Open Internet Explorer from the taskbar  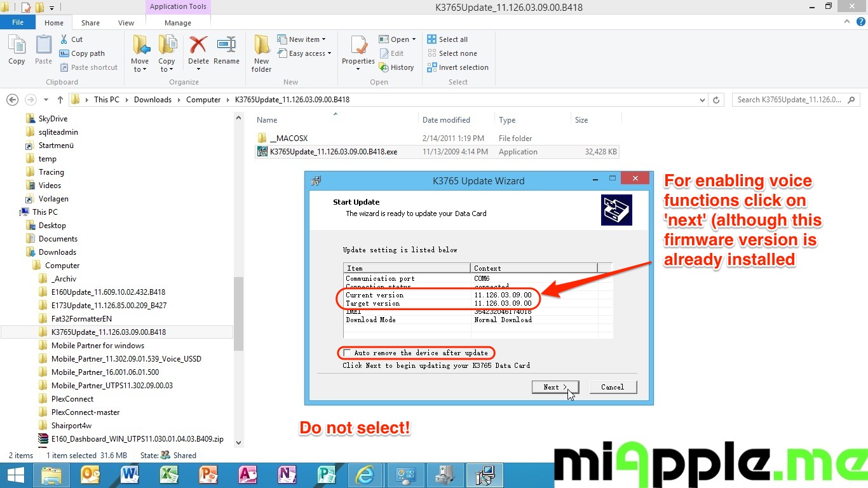click(365, 475)
